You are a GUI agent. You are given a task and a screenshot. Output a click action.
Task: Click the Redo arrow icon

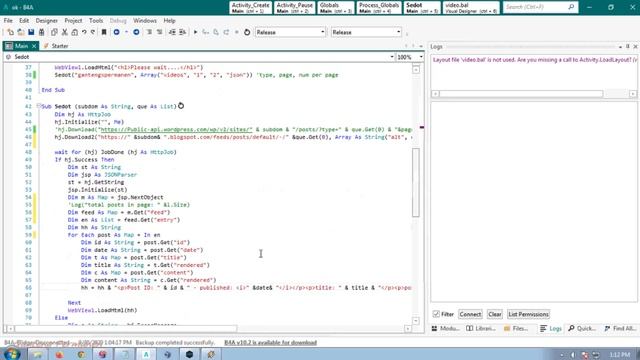[93, 32]
